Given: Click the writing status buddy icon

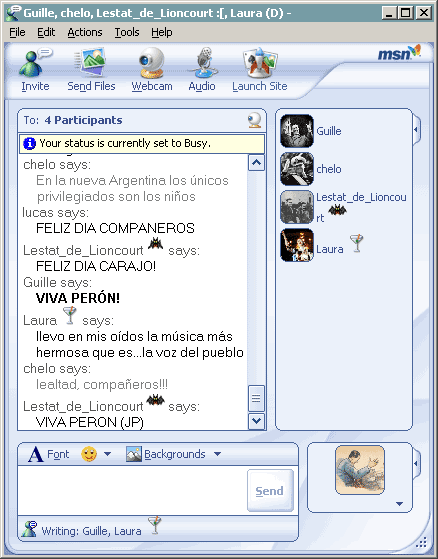Looking at the screenshot, I should coord(29,529).
